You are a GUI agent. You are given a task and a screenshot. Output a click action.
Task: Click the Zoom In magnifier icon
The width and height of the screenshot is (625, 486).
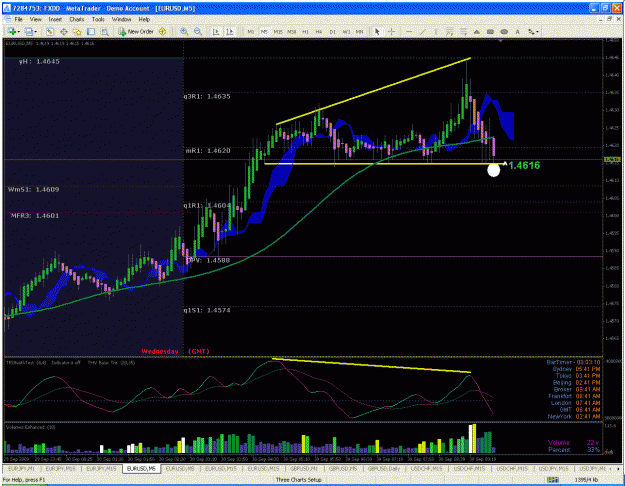pyautogui.click(x=184, y=31)
